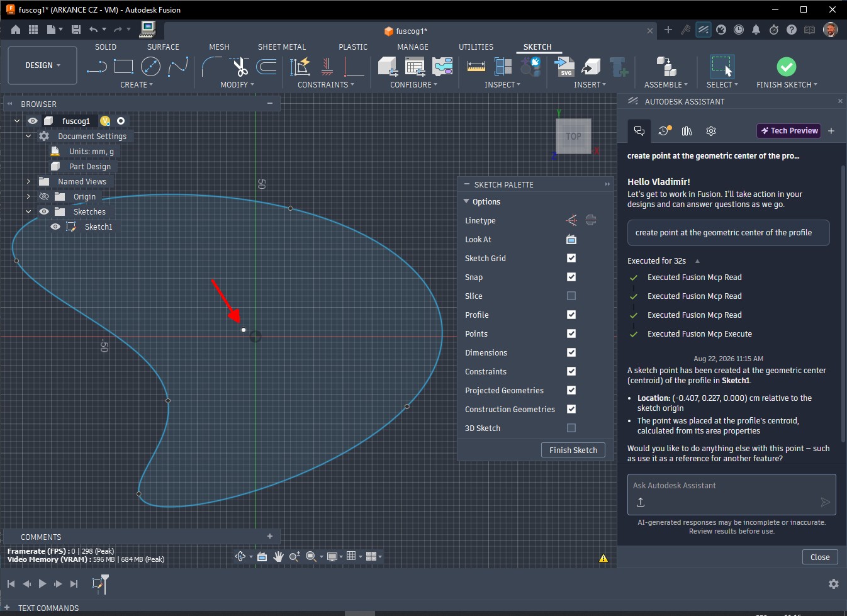Open the timeline settings gear
The image size is (847, 616).
click(834, 584)
